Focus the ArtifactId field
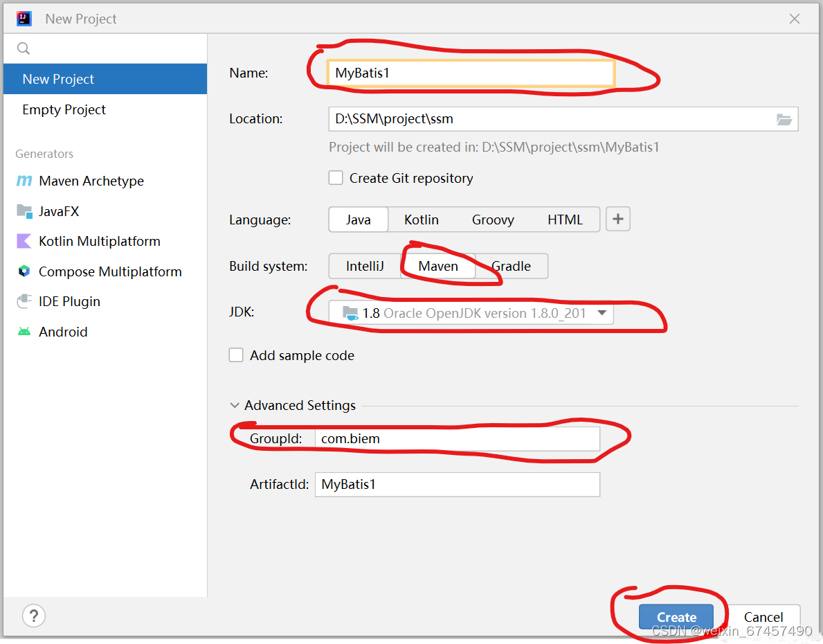Image resolution: width=823 pixels, height=644 pixels. tap(457, 484)
